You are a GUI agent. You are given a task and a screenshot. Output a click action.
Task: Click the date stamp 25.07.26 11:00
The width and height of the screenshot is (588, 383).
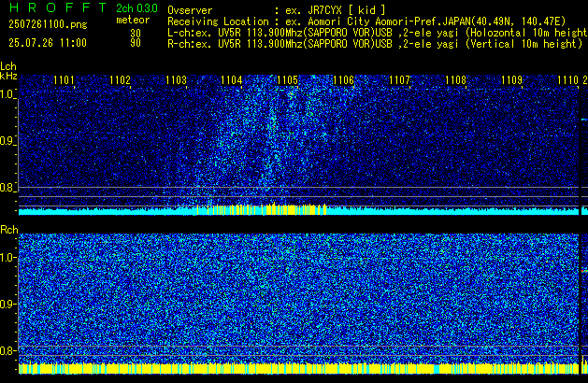pos(48,43)
